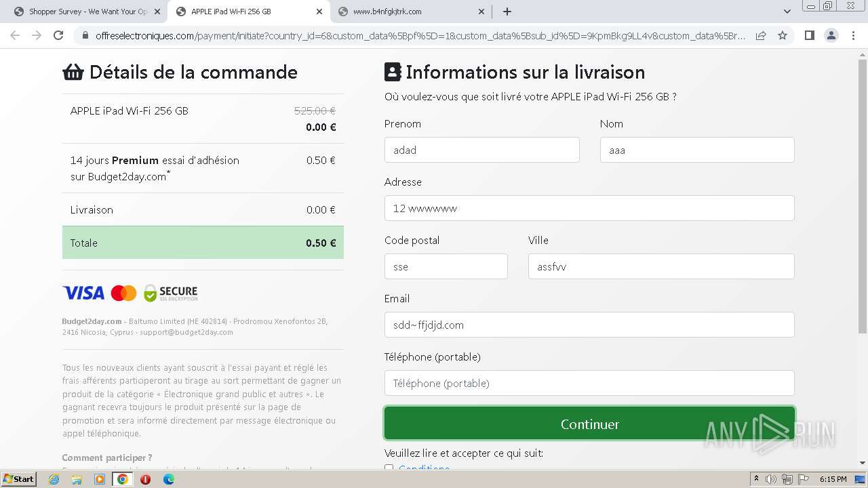The width and height of the screenshot is (868, 488).
Task: Bookmark this page with the star
Action: [x=783, y=35]
